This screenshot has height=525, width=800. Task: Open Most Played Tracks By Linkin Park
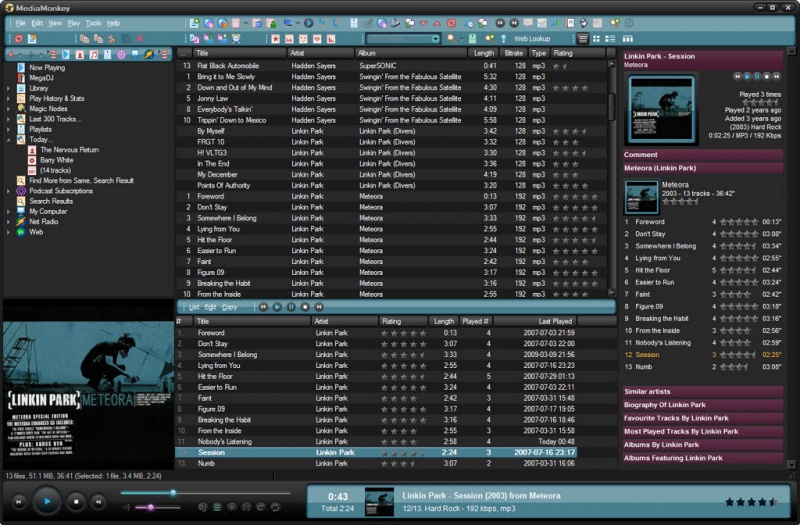(703, 432)
